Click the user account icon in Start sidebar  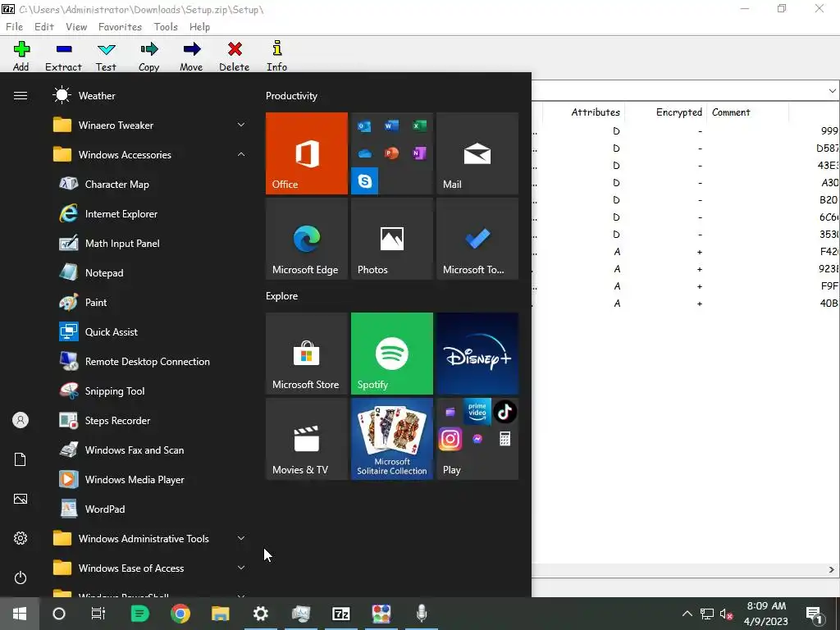(x=21, y=420)
